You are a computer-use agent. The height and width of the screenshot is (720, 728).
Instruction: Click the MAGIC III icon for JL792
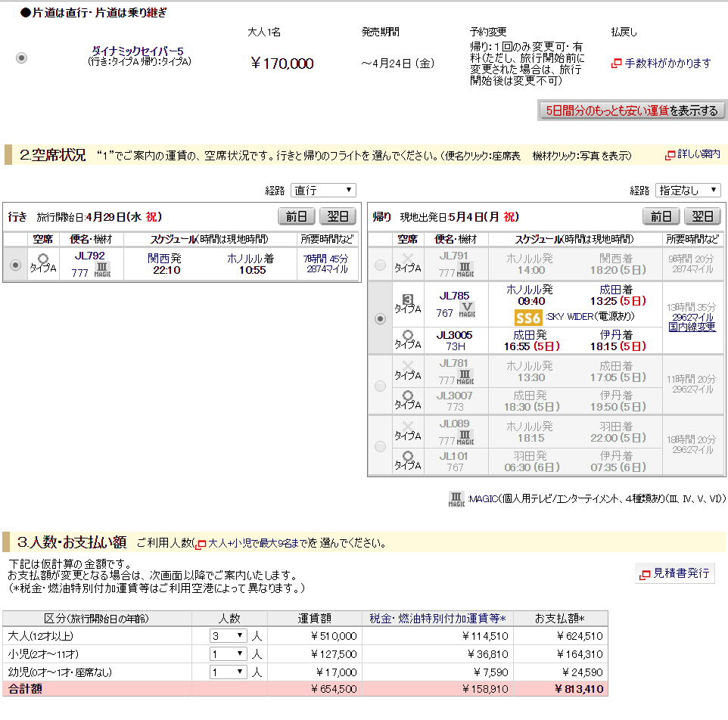[102, 269]
